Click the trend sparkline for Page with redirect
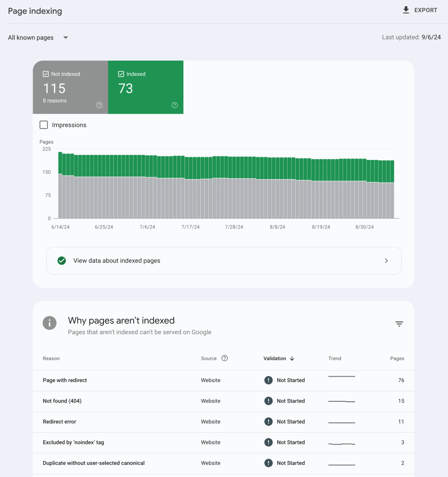This screenshot has height=477, width=448. click(x=341, y=377)
